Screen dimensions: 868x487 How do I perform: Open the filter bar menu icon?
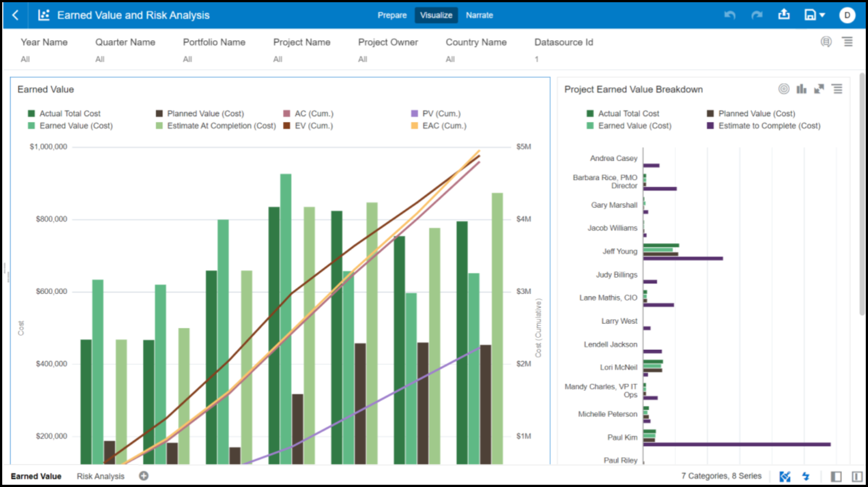(847, 42)
